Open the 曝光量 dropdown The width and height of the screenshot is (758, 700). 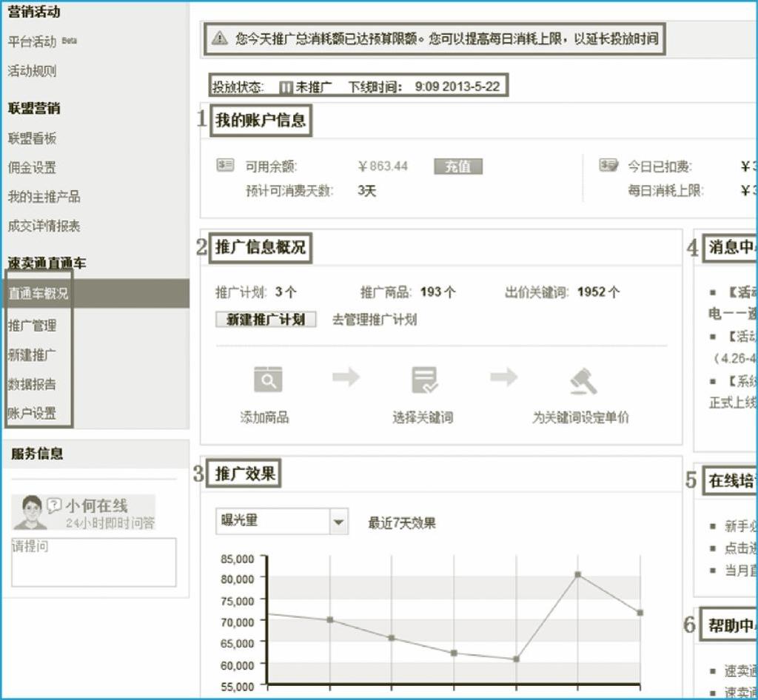[x=282, y=521]
